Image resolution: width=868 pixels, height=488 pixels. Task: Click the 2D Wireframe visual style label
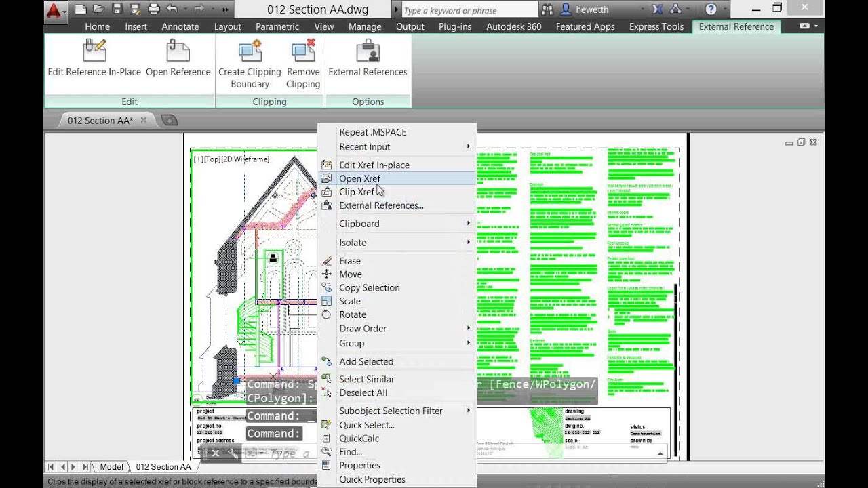245,159
